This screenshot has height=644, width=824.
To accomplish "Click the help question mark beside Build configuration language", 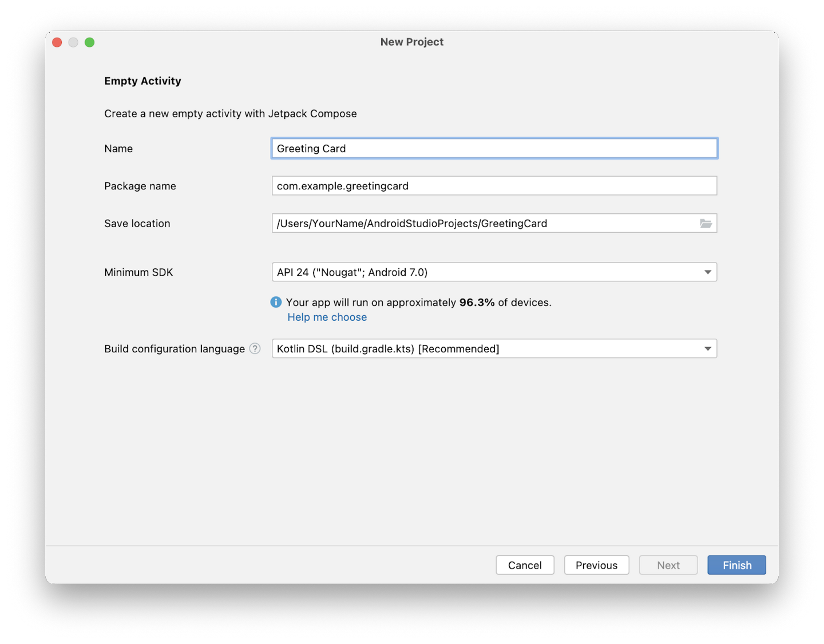I will click(255, 348).
